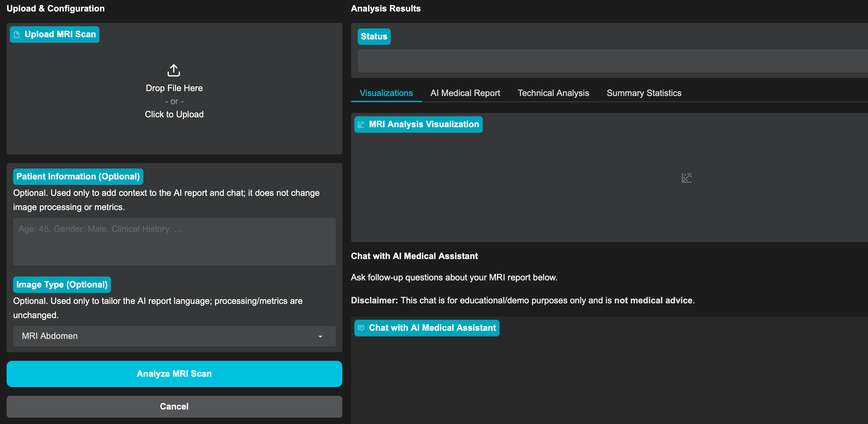The width and height of the screenshot is (868, 424).
Task: Switch to the Visualizations tab
Action: (386, 93)
